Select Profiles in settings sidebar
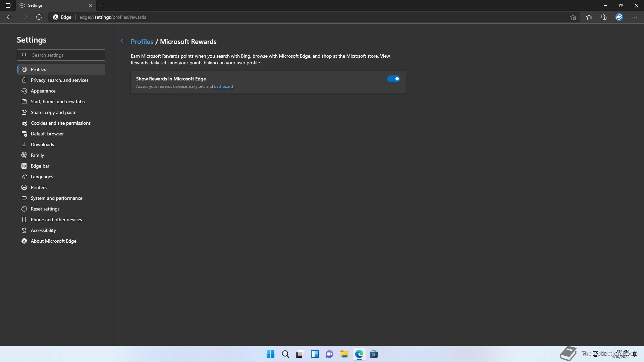Viewport: 644px width, 362px height. 61,69
